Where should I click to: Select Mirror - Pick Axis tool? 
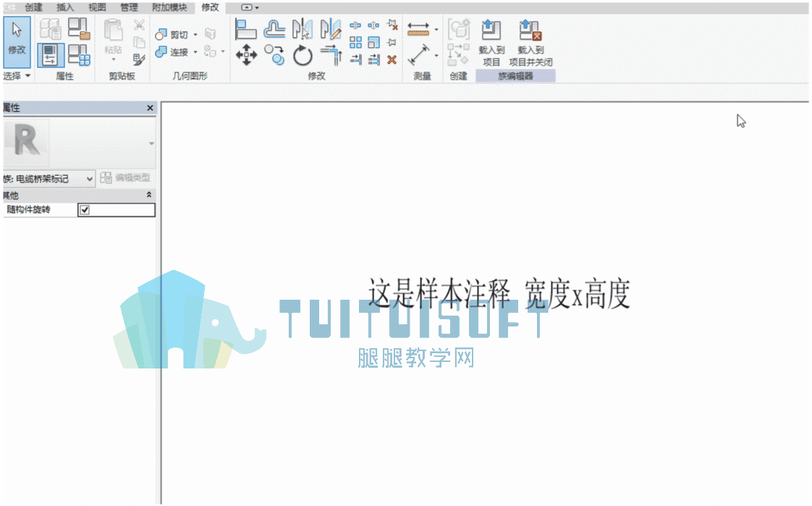point(303,29)
